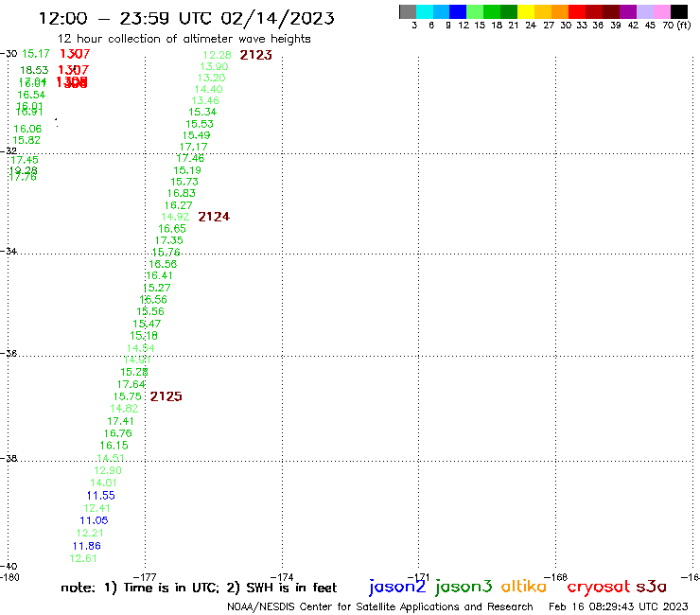Image resolution: width=700 pixels, height=615 pixels.
Task: Click the wave height value '14.62'
Action: (124, 409)
